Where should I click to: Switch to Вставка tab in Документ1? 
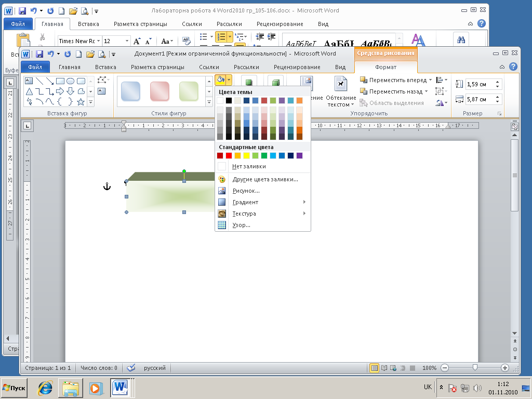pyautogui.click(x=105, y=67)
